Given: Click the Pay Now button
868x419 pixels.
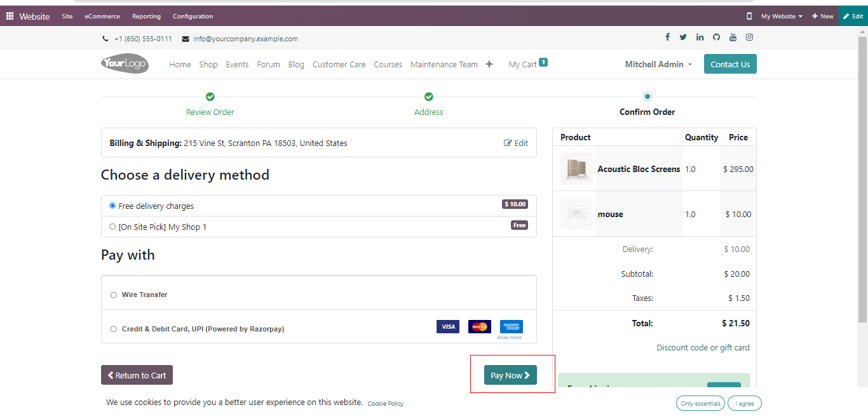Looking at the screenshot, I should [510, 375].
